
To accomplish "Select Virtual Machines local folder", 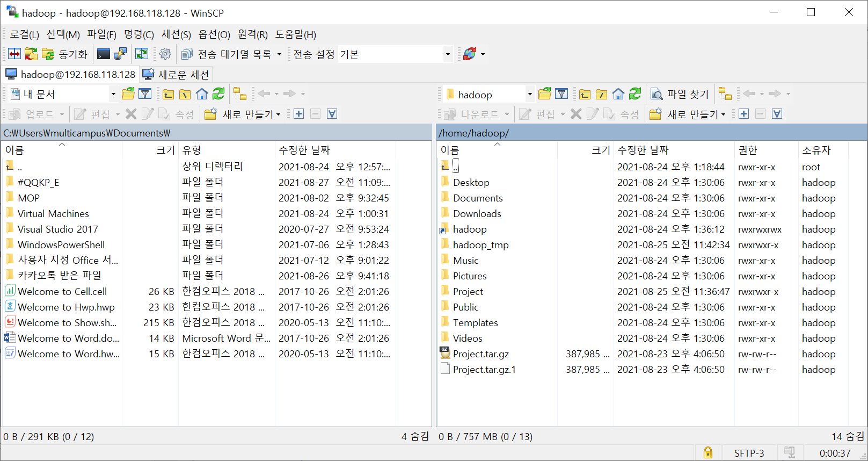I will (x=53, y=214).
